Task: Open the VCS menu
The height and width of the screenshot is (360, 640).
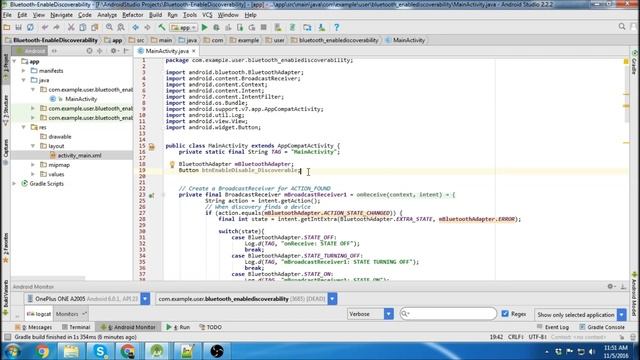Action: click(207, 15)
